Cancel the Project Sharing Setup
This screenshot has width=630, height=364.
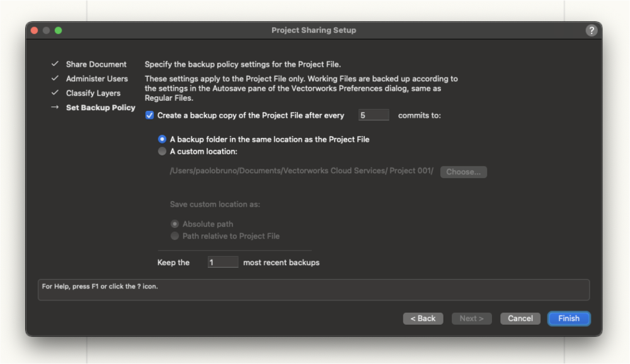(x=520, y=318)
